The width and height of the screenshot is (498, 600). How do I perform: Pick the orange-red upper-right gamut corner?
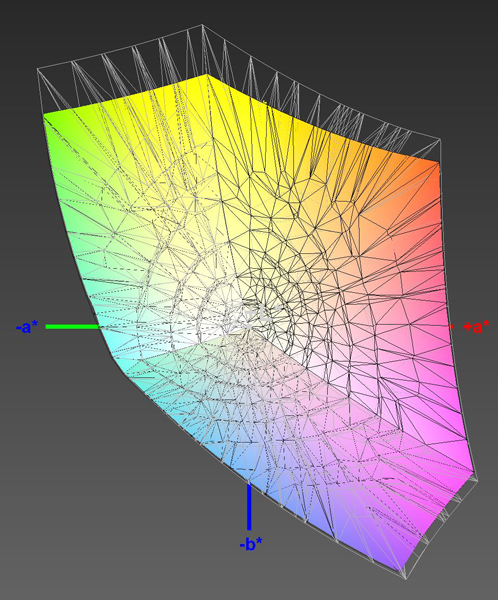click(x=434, y=167)
